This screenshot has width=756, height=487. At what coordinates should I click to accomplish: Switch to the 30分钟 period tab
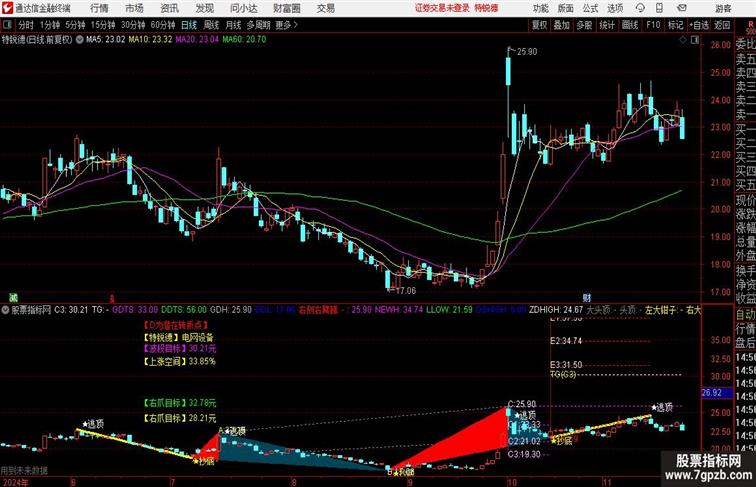pyautogui.click(x=133, y=25)
